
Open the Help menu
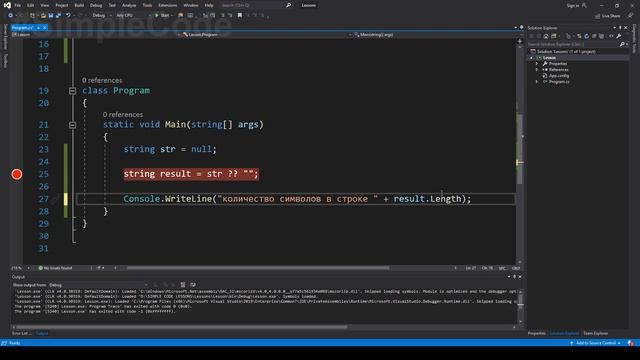pyautogui.click(x=209, y=5)
